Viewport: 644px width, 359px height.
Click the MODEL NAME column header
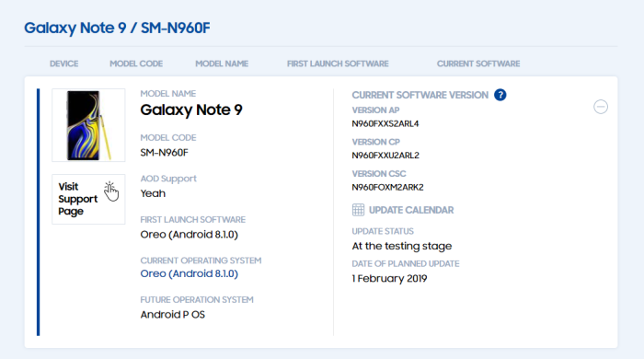(222, 64)
